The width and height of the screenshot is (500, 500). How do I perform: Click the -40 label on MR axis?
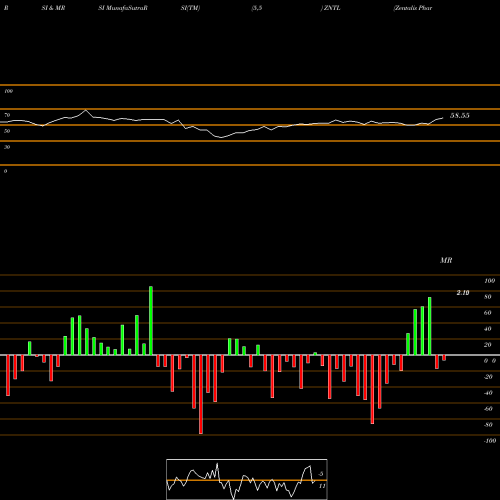tap(488, 393)
